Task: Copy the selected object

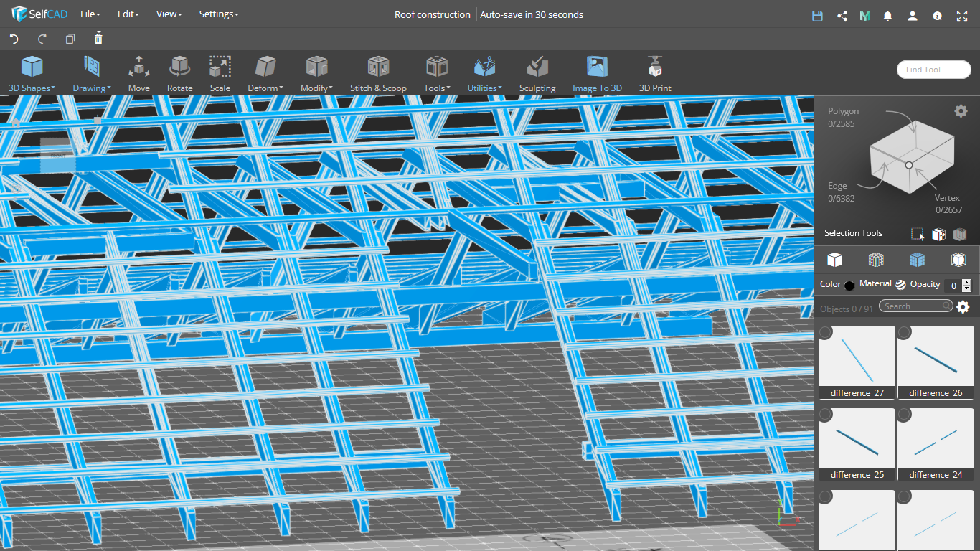Action: pos(70,39)
